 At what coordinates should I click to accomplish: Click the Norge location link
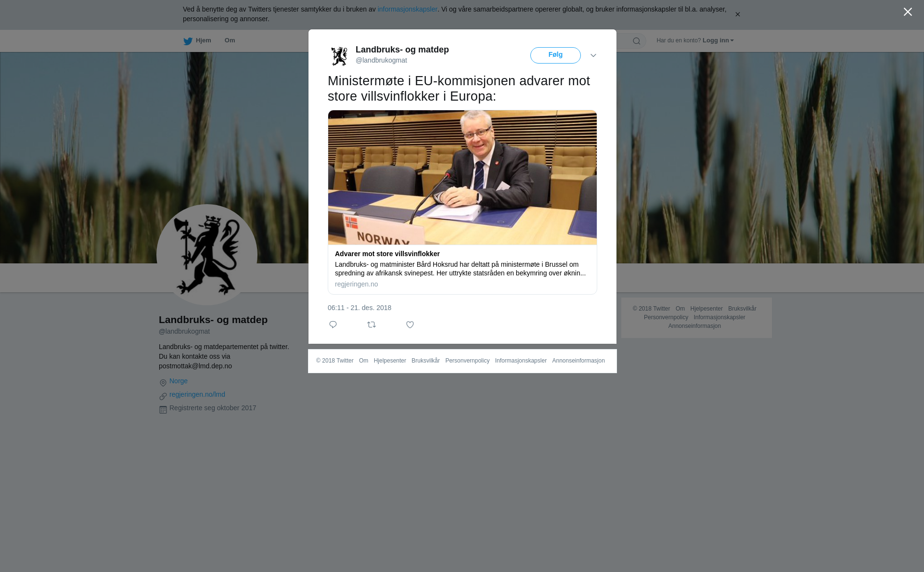click(x=179, y=381)
